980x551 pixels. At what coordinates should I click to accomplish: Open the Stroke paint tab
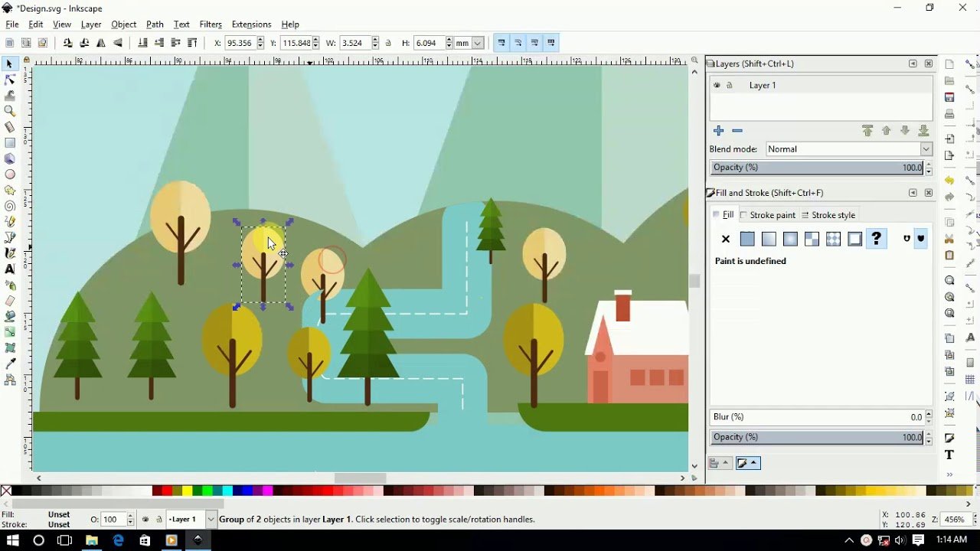(768, 215)
